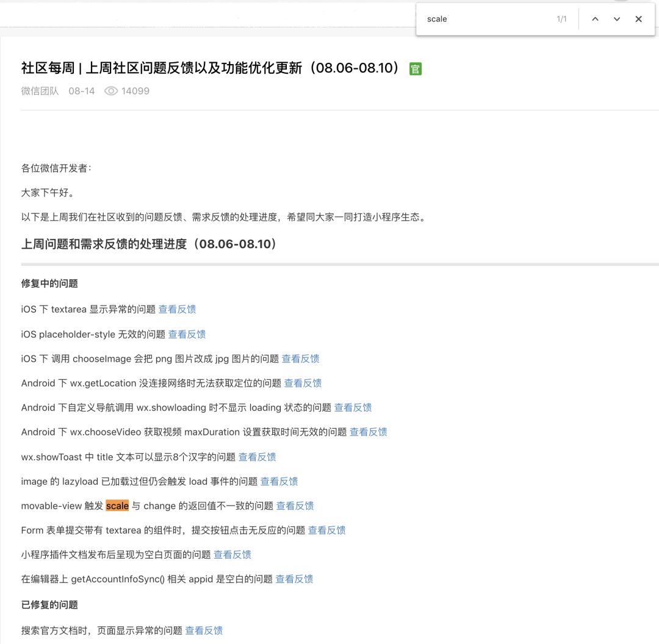Open 查看反馈 for placeholder-style 无效
Viewport: 659px width, 644px height.
click(187, 334)
